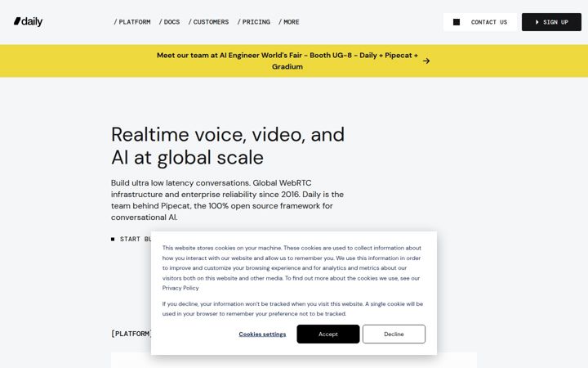Click the arrow icon in yellow banner
The image size is (588, 368).
(x=426, y=61)
